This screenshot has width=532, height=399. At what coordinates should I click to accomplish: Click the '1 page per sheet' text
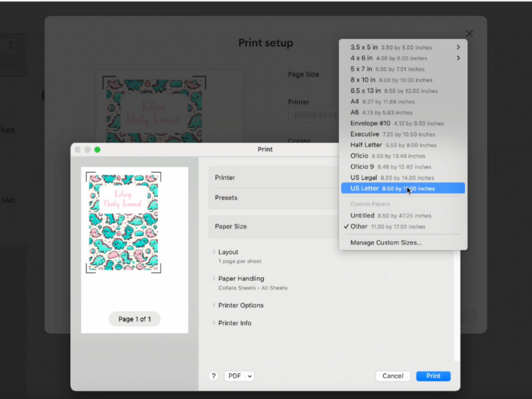240,261
